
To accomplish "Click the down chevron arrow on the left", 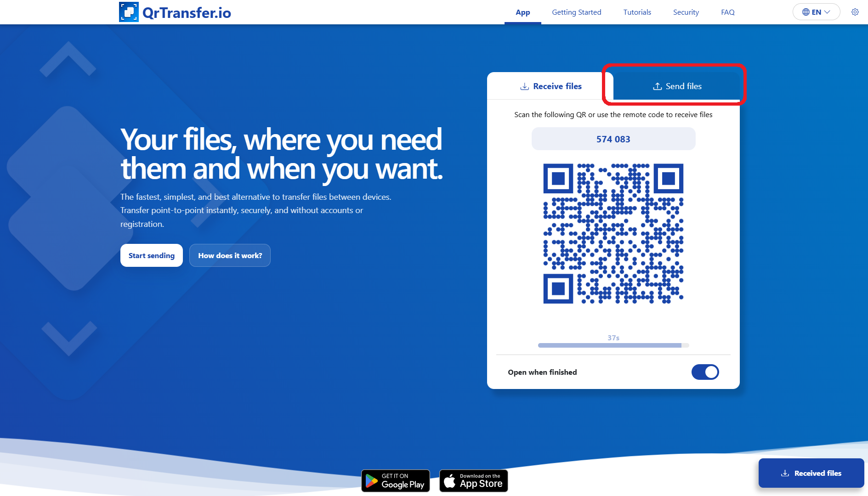I will coord(69,338).
